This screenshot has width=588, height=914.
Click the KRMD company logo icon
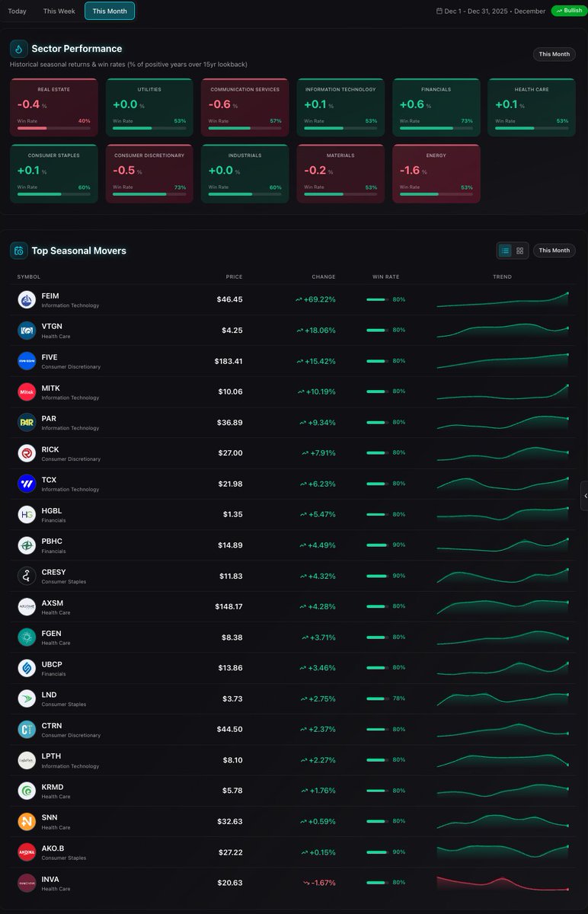[x=27, y=791]
